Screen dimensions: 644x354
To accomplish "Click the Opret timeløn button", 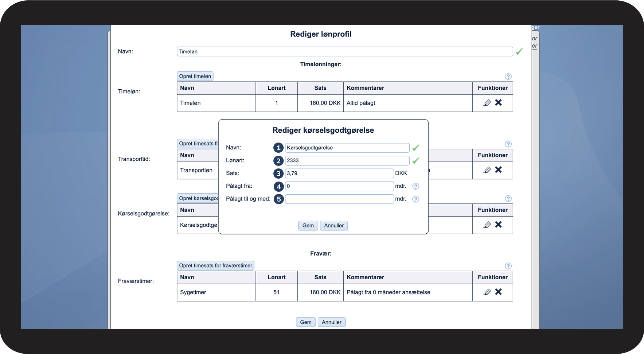I will pos(195,76).
